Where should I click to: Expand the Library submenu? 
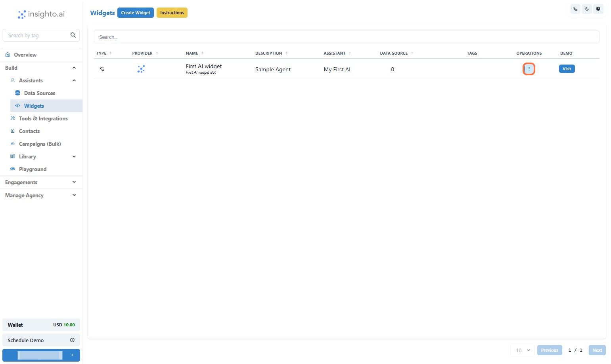[x=74, y=156]
